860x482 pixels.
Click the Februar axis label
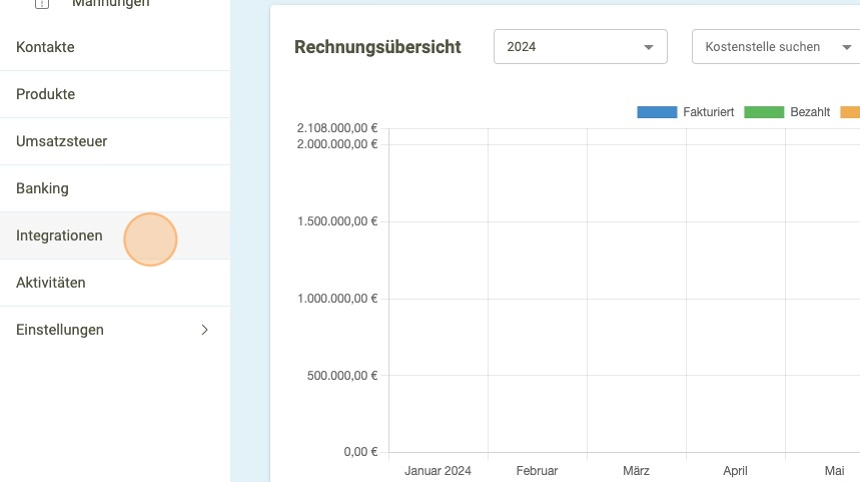537,471
